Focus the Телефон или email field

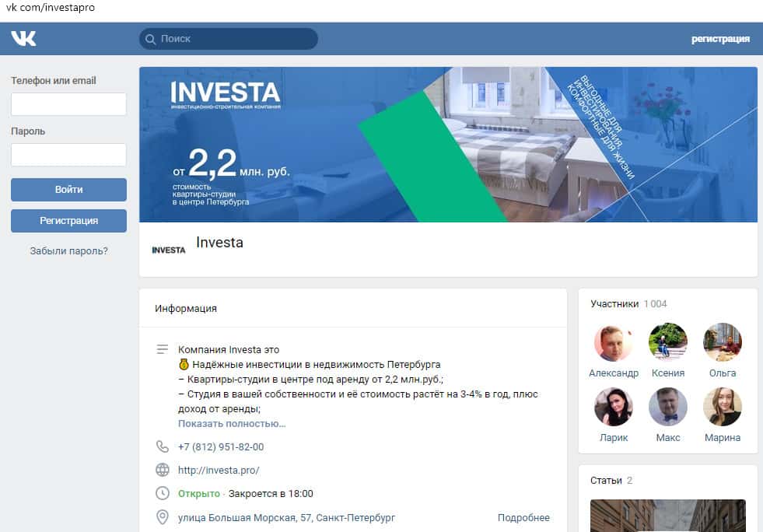tap(68, 104)
